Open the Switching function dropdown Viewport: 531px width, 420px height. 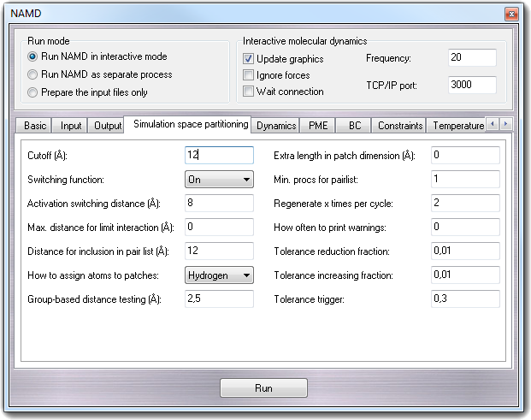click(x=220, y=180)
